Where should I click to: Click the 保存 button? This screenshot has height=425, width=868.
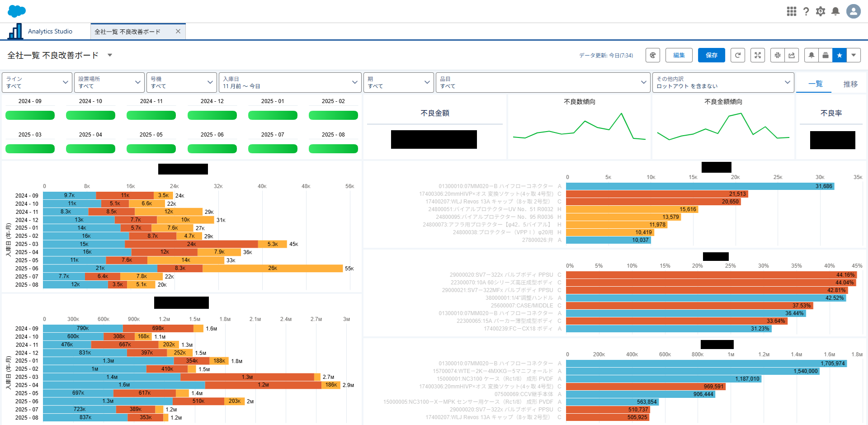coord(711,55)
